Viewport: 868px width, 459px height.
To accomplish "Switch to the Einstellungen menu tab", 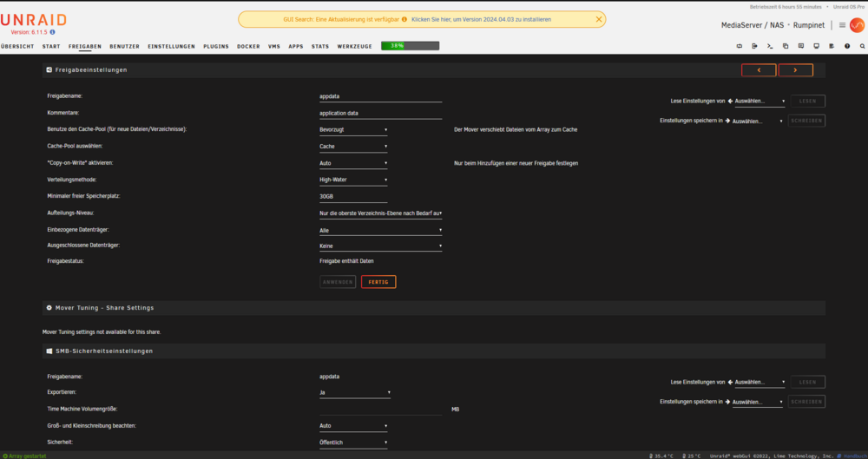I will pyautogui.click(x=171, y=47).
